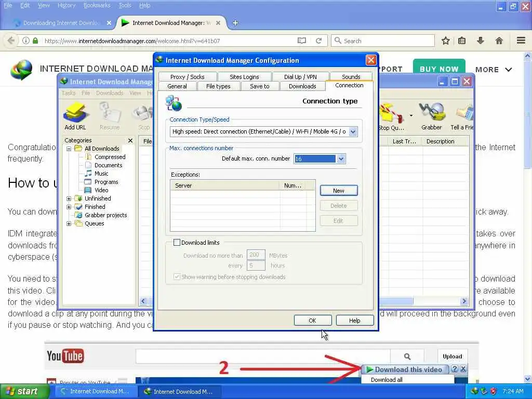
Task: Click the Stop Queue icon in IDM toolbar
Action: click(391, 113)
